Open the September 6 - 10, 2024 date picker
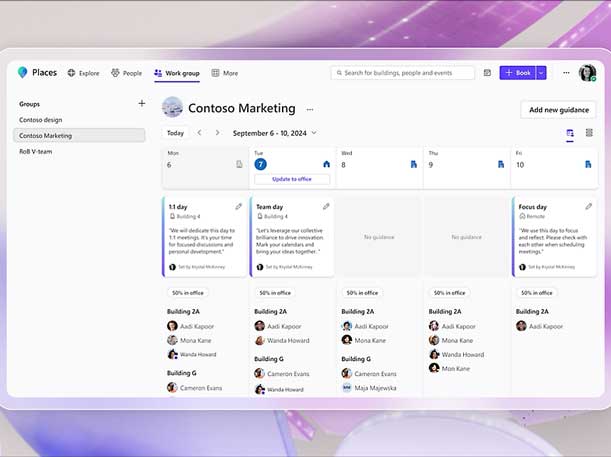 275,132
